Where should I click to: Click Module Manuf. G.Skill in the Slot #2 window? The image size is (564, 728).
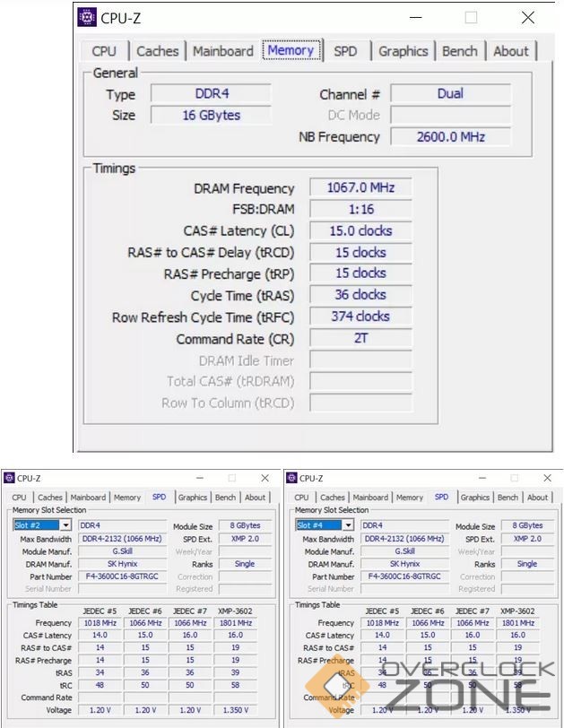[122, 551]
